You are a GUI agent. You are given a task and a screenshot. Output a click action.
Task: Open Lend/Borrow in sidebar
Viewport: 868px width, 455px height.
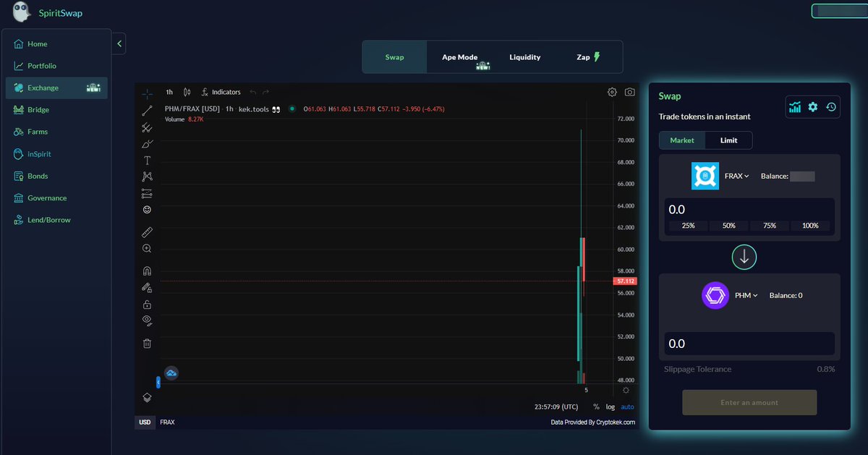pos(56,220)
